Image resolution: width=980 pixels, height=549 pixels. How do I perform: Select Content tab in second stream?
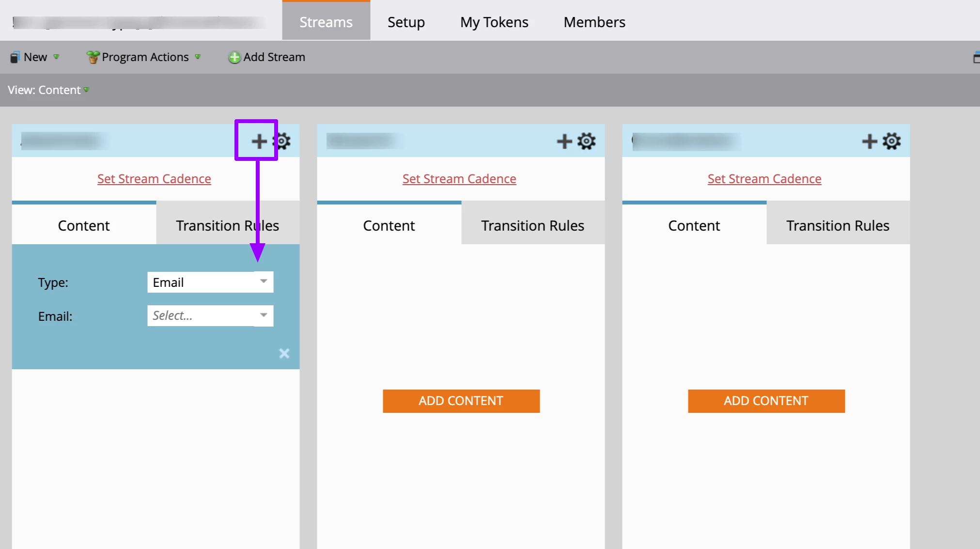tap(389, 225)
